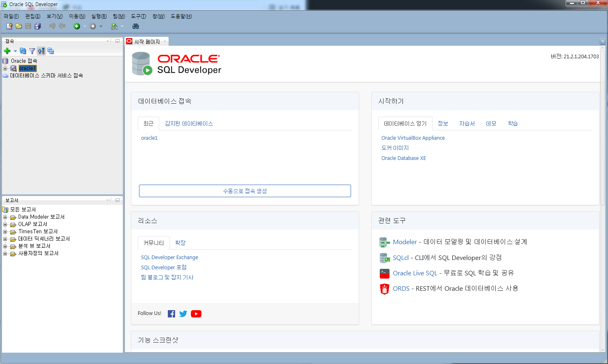Expand the OLAP 보고서 folder
608x364 pixels.
(x=5, y=224)
